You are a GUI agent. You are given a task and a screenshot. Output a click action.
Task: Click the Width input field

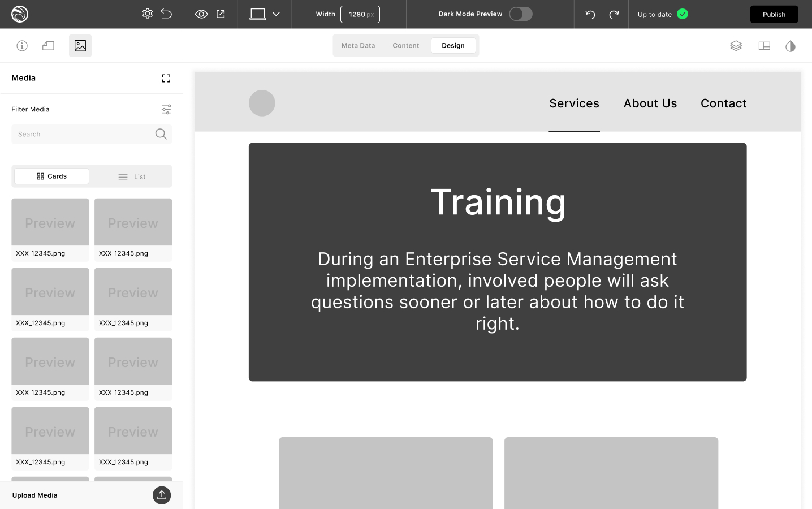[x=360, y=14]
